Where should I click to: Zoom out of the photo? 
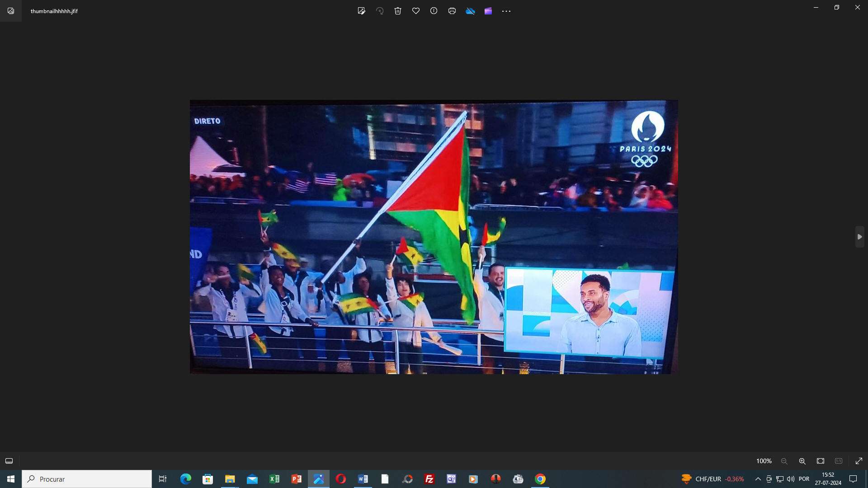(x=784, y=461)
